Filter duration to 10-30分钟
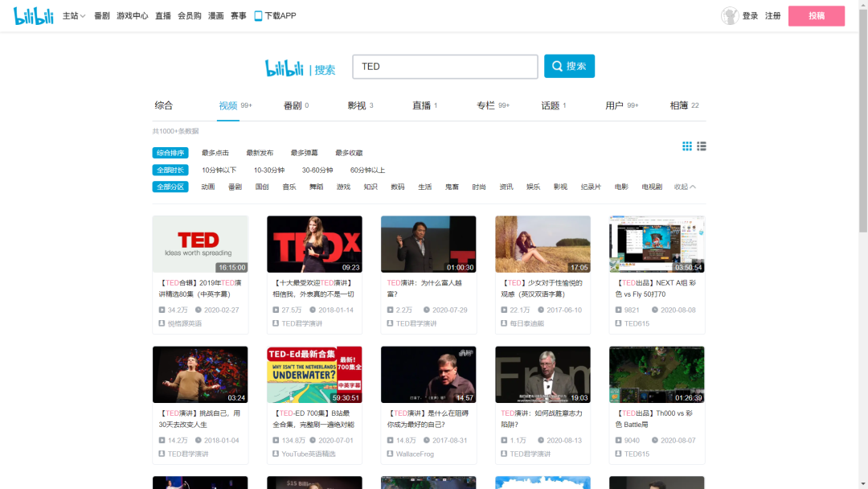Viewport: 868px width, 489px height. click(x=269, y=170)
